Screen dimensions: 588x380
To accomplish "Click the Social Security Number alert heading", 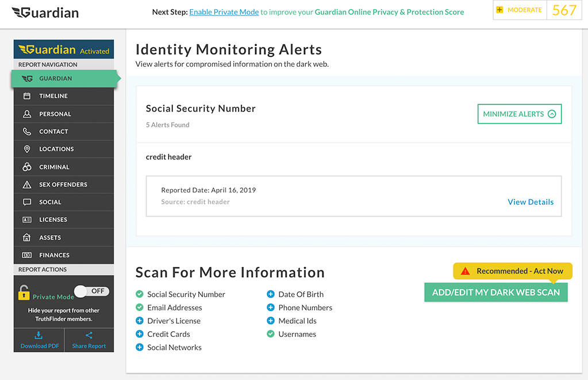I will [201, 109].
